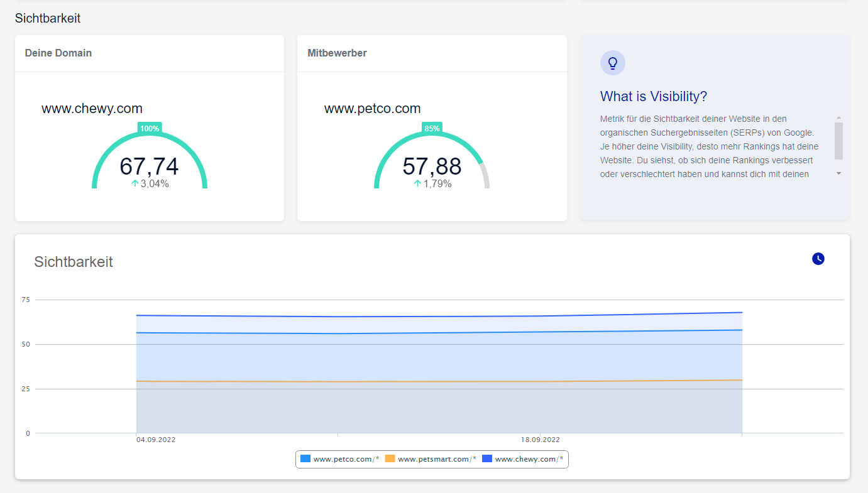Click the www.petco.com competitor title
Screen dimensions: 868x493
click(x=373, y=108)
